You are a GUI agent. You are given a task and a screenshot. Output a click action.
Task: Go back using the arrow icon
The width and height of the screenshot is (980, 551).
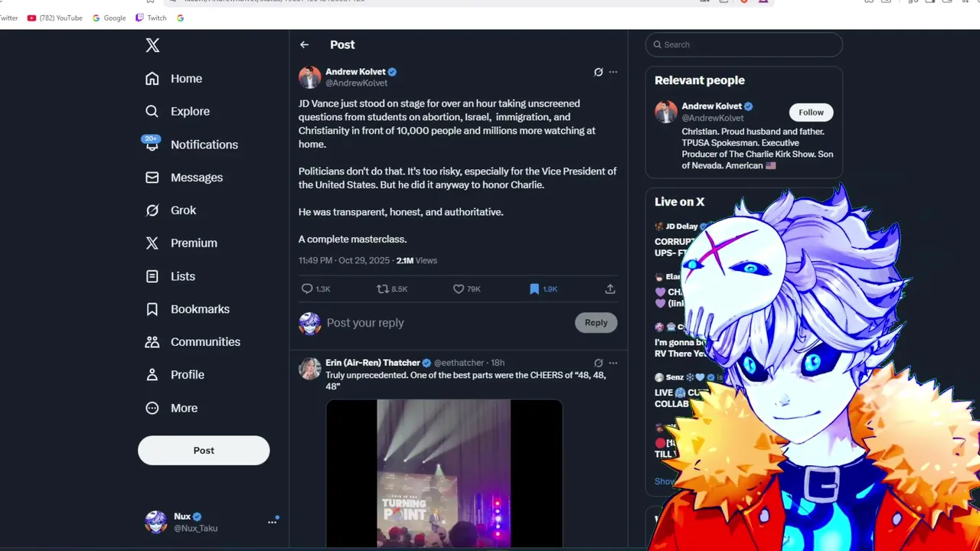click(305, 44)
